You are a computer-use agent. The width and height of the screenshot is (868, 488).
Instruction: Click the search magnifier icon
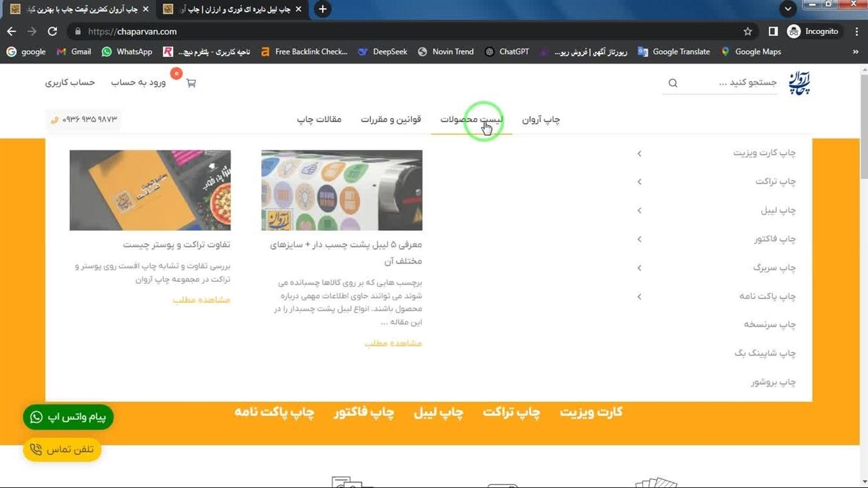(673, 83)
